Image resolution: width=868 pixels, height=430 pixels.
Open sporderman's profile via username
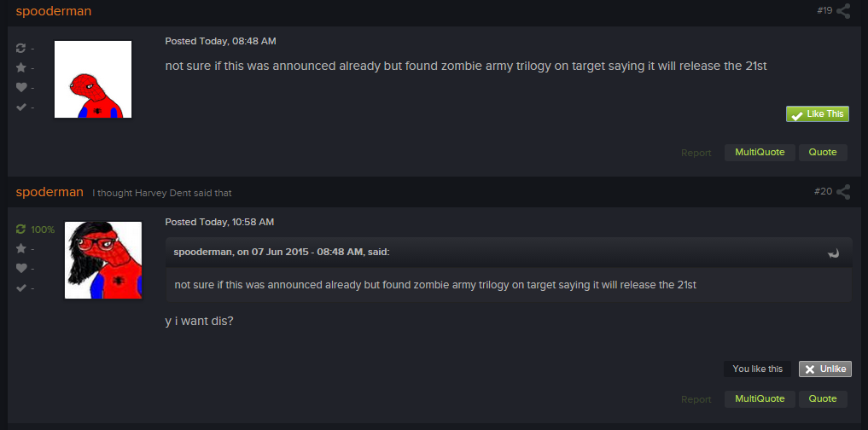(50, 192)
